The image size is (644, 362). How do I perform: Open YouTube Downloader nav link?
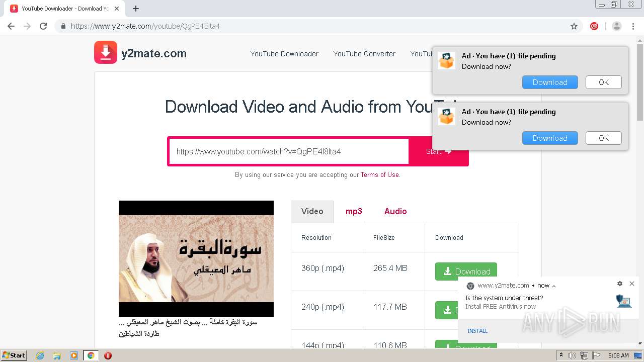pos(284,54)
